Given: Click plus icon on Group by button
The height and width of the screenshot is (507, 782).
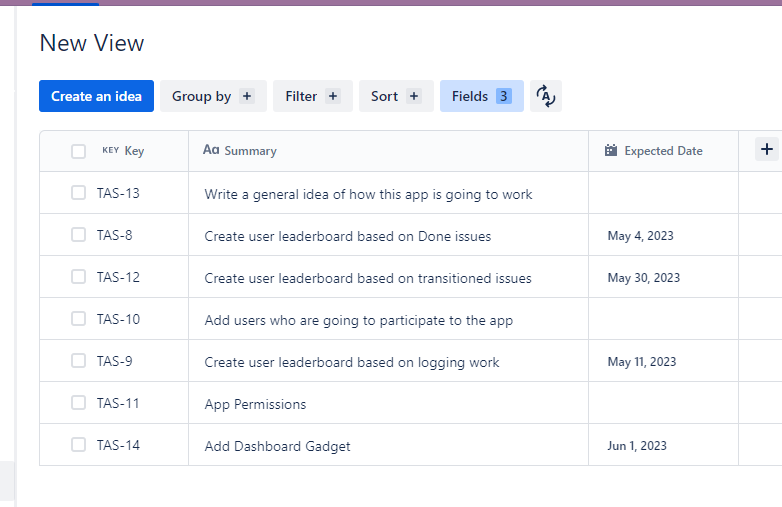Looking at the screenshot, I should pyautogui.click(x=247, y=96).
